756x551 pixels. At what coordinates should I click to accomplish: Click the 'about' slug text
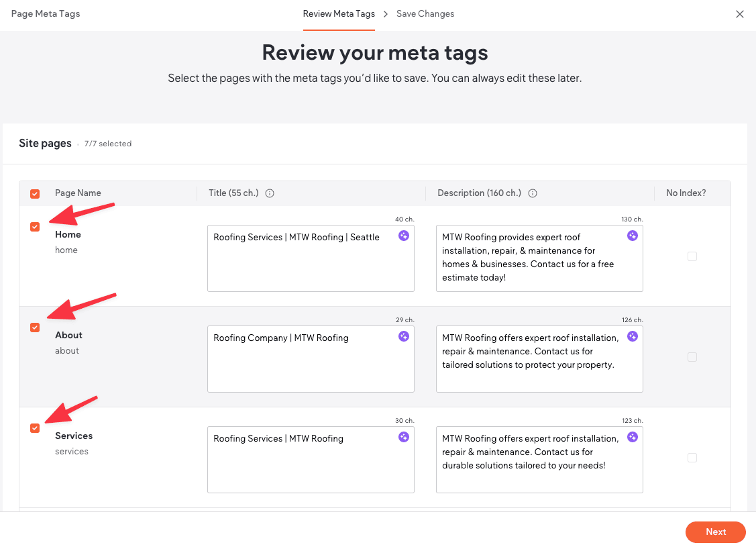pyautogui.click(x=67, y=351)
